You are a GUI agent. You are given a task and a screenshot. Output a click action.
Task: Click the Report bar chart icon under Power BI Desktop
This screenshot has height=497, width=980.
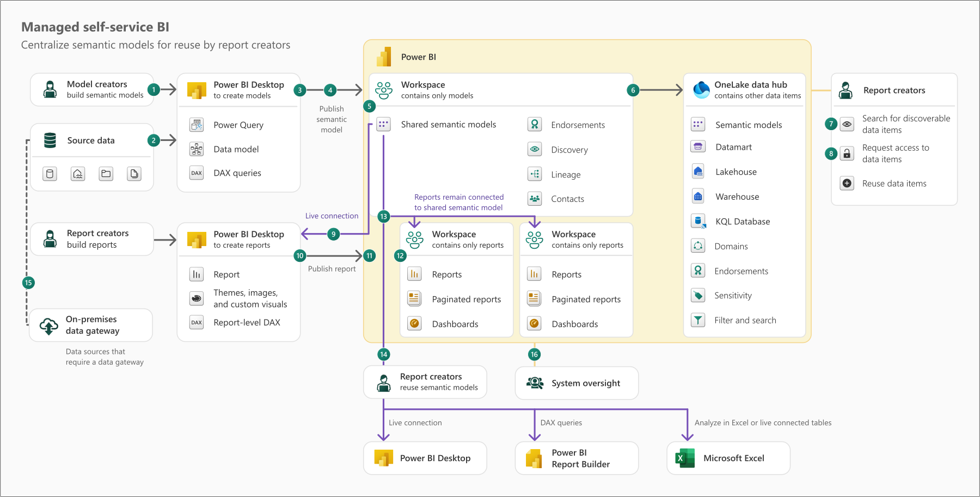point(197,274)
